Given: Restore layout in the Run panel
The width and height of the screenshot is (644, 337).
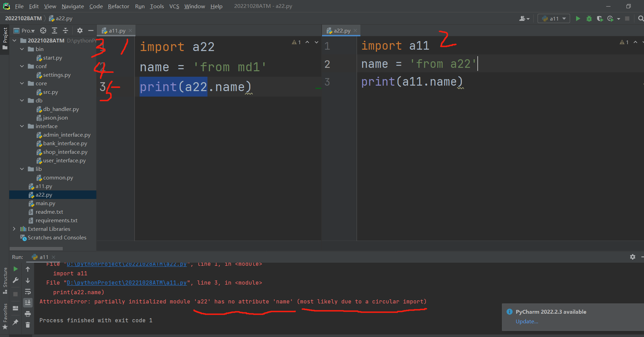Looking at the screenshot, I should click(15, 308).
